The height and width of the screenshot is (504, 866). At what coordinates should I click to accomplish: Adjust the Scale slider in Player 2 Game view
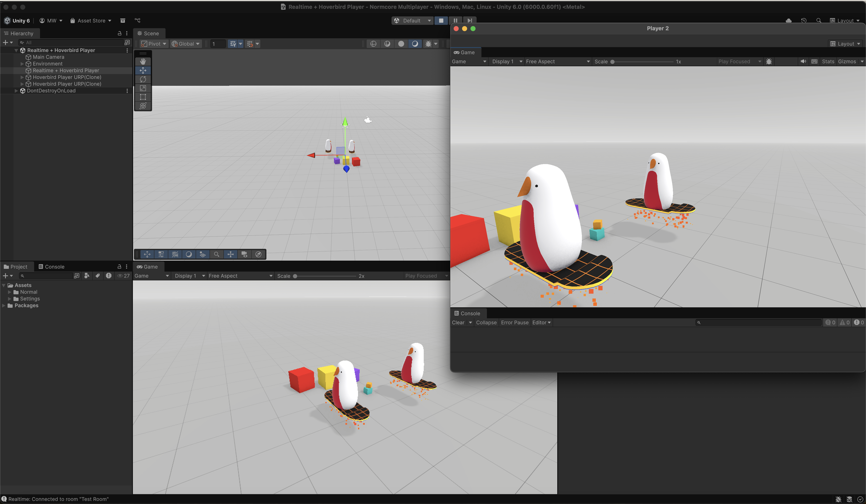click(x=612, y=62)
